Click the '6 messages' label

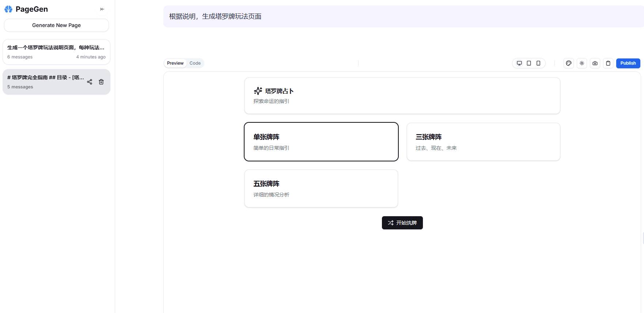coord(20,57)
